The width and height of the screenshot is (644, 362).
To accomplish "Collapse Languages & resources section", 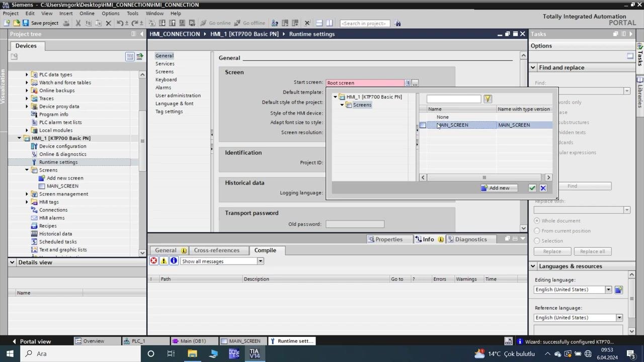I will click(533, 266).
